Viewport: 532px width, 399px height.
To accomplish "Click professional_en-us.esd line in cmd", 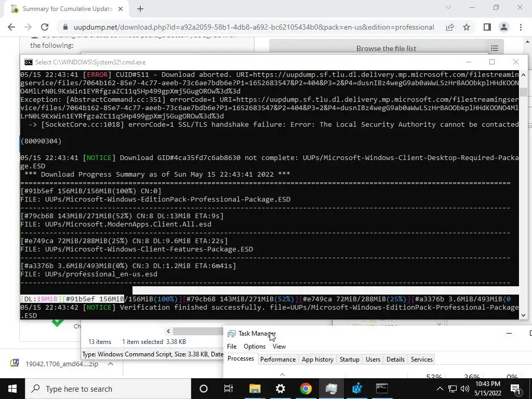I will click(89, 274).
